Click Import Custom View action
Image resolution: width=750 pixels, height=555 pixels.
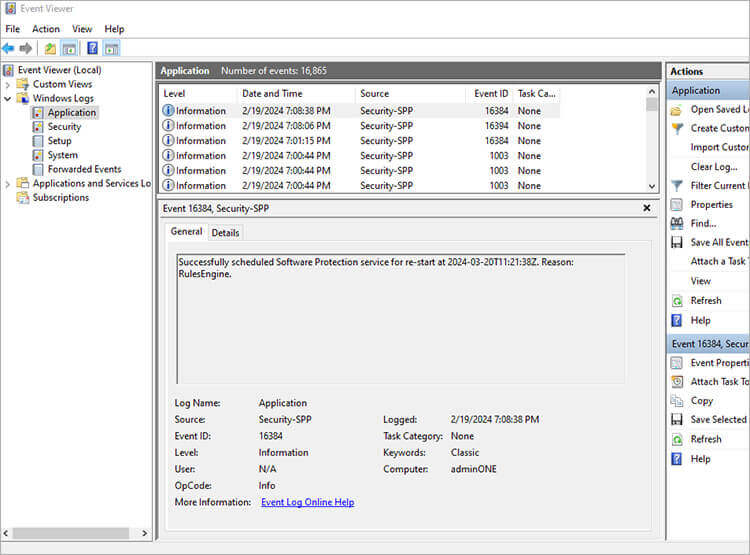click(720, 147)
